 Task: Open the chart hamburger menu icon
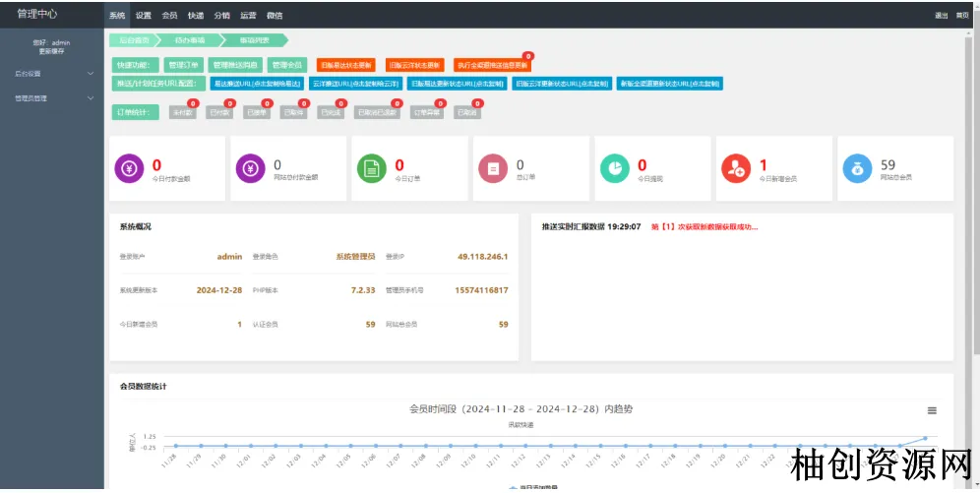coord(932,410)
